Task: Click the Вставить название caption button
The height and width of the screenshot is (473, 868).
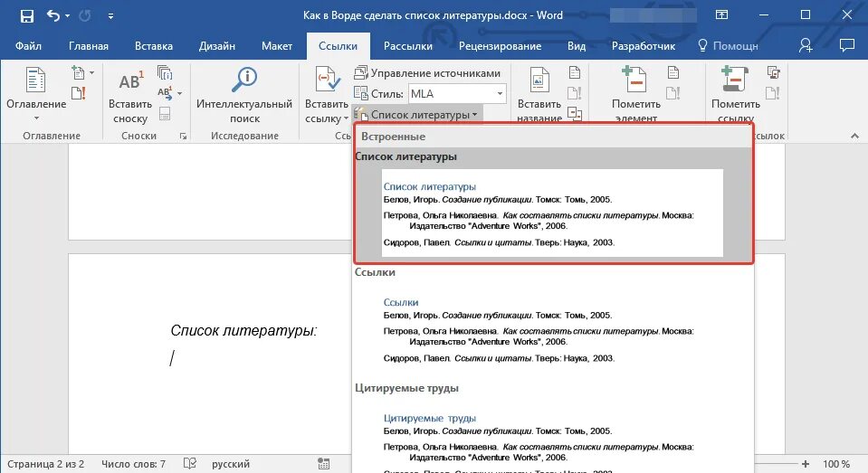Action: [x=539, y=94]
